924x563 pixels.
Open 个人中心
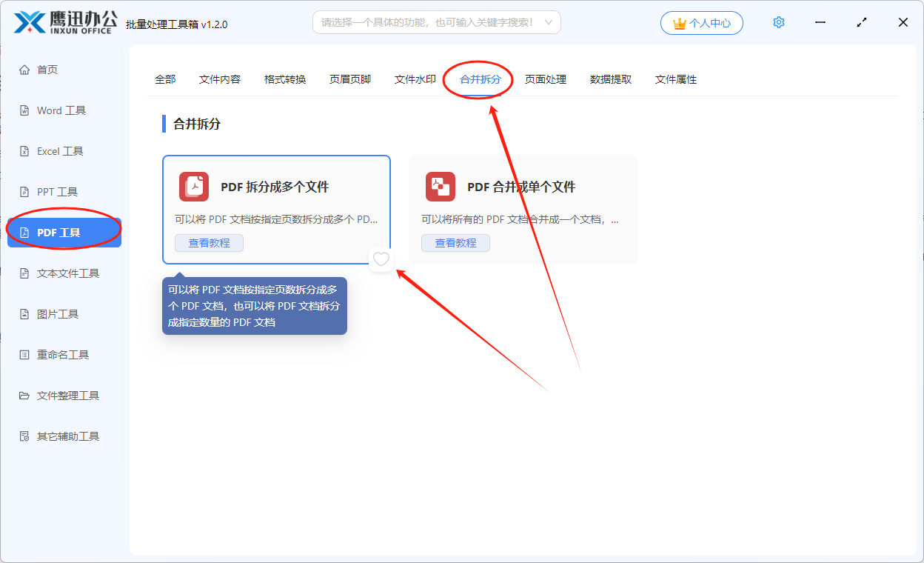(x=701, y=22)
